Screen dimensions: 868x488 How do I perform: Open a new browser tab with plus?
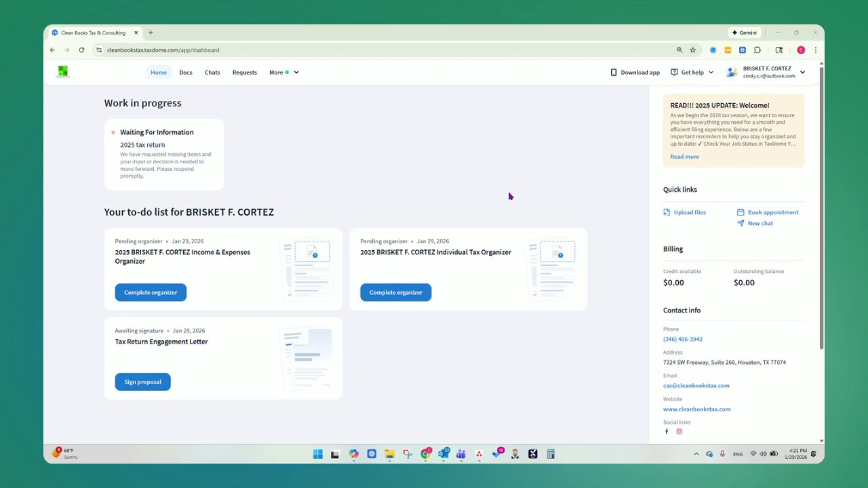click(x=151, y=33)
